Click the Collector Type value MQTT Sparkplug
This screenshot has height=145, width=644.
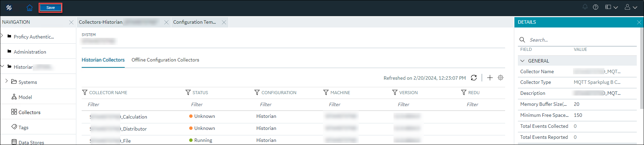pyautogui.click(x=597, y=82)
